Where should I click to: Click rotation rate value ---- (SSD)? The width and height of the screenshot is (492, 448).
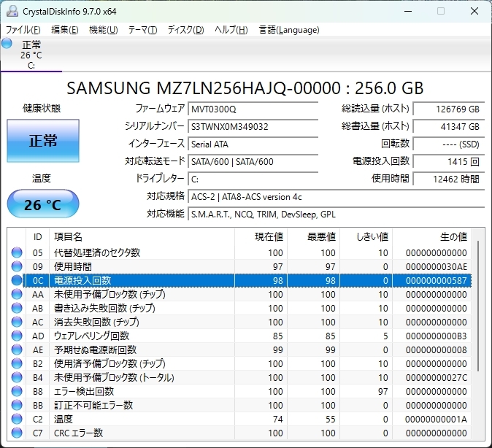[449, 144]
